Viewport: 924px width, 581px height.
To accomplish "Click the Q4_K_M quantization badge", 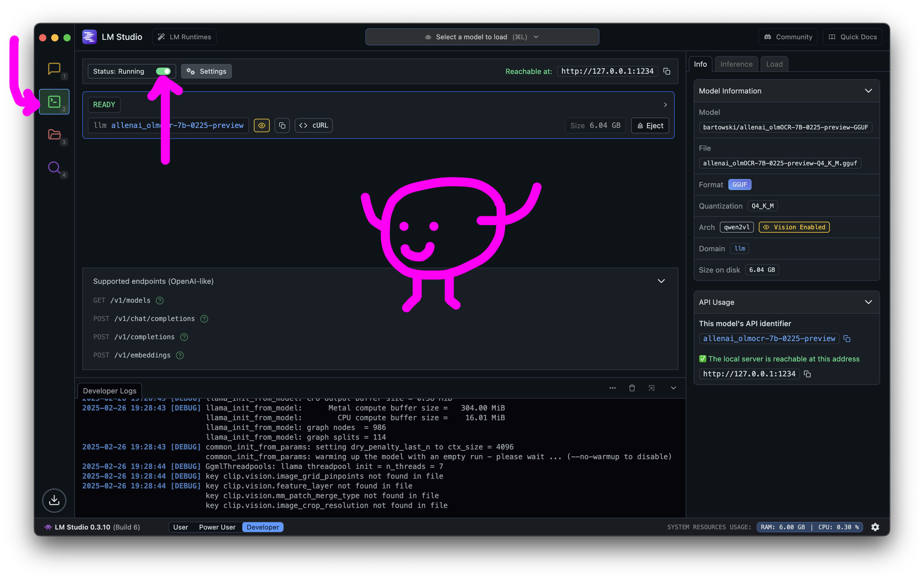I will point(762,206).
